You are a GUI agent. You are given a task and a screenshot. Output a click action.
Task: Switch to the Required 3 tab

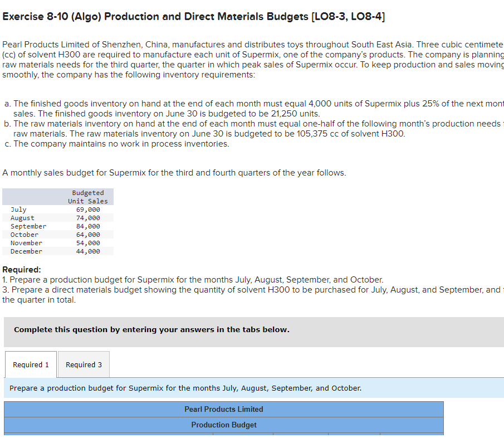point(83,364)
